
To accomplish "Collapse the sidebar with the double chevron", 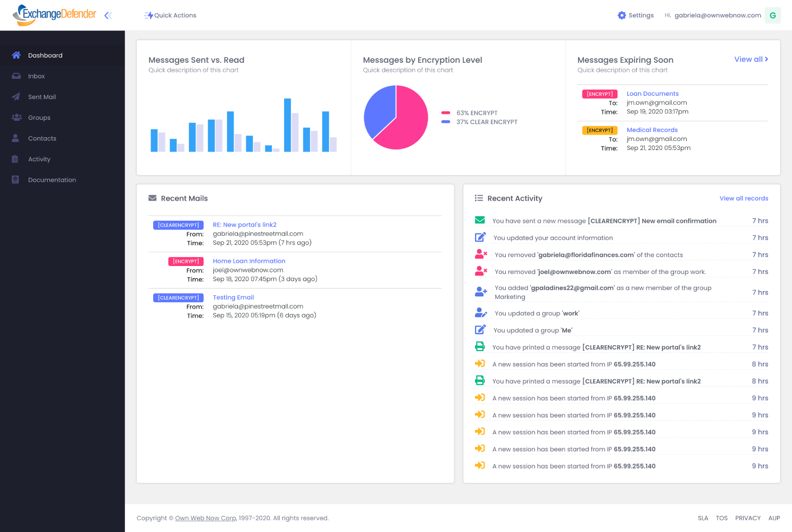I will tap(108, 15).
